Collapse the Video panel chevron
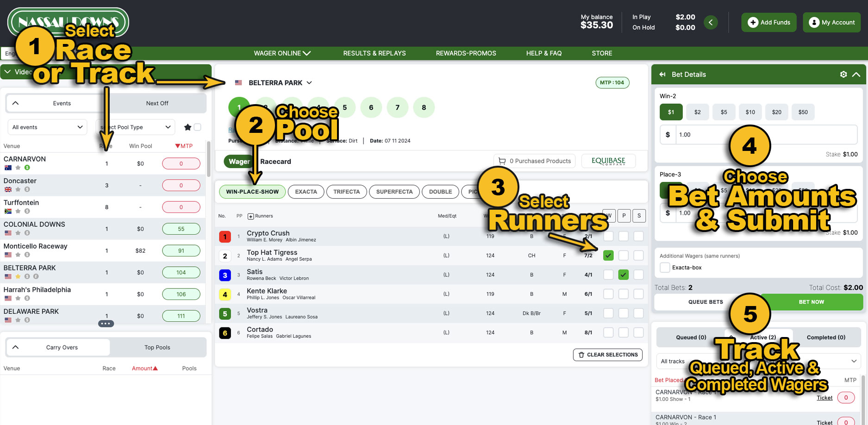The width and height of the screenshot is (868, 425). (x=8, y=72)
